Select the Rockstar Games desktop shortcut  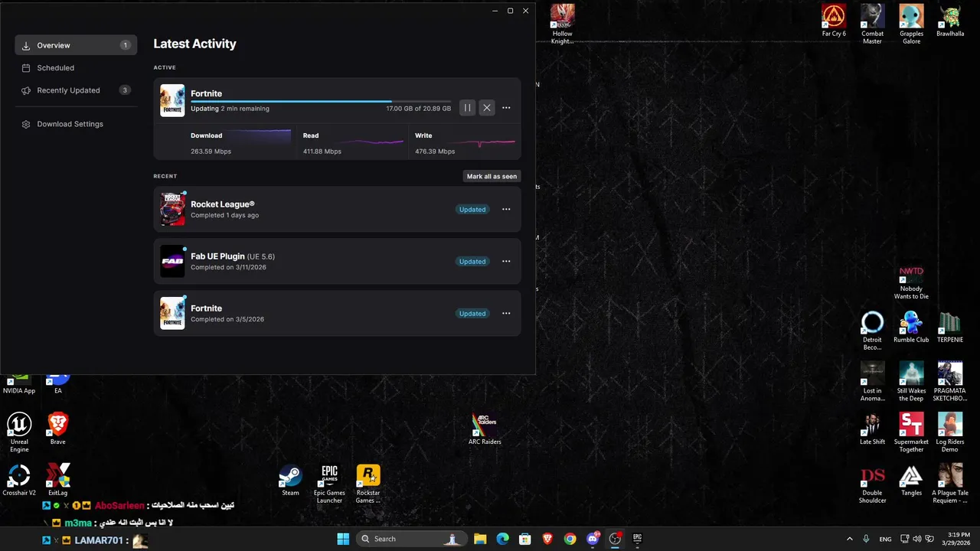point(368,484)
